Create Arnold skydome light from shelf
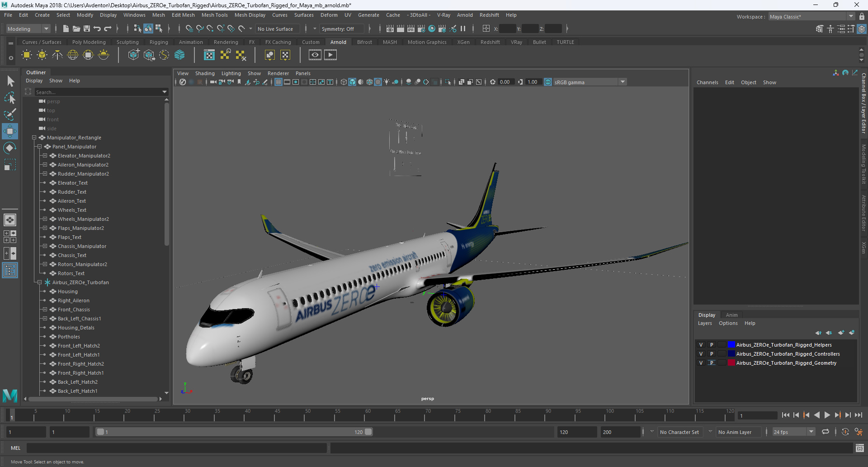Viewport: 868px width, 467px height. (73, 55)
